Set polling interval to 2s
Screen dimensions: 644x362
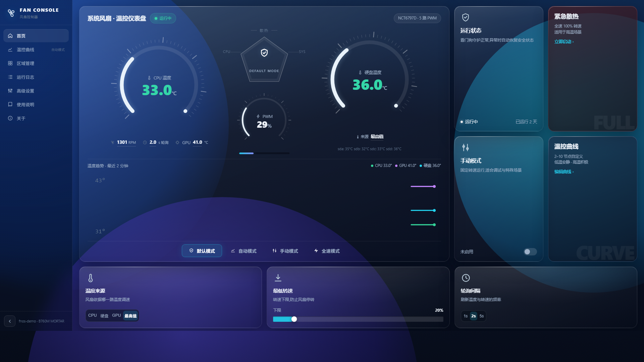(x=474, y=316)
